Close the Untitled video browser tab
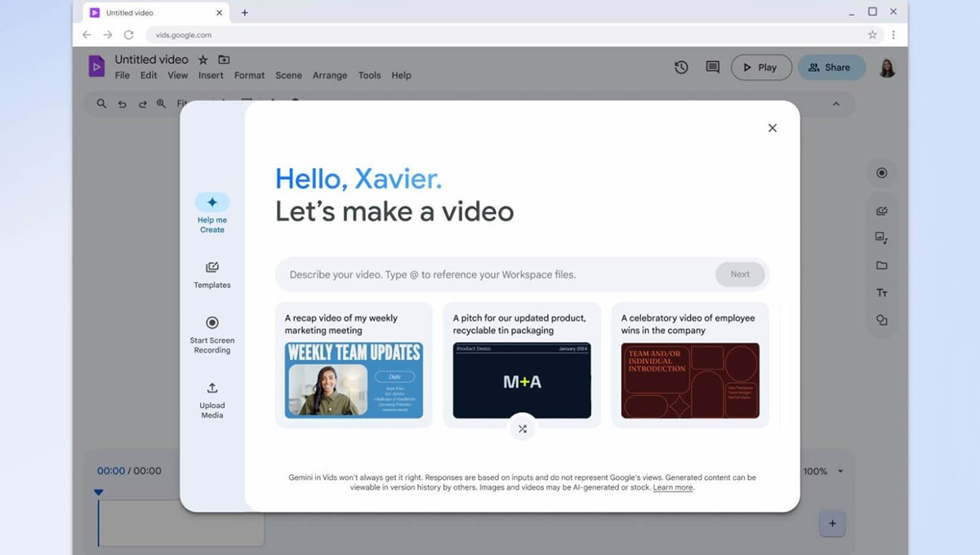The image size is (980, 555). (220, 12)
